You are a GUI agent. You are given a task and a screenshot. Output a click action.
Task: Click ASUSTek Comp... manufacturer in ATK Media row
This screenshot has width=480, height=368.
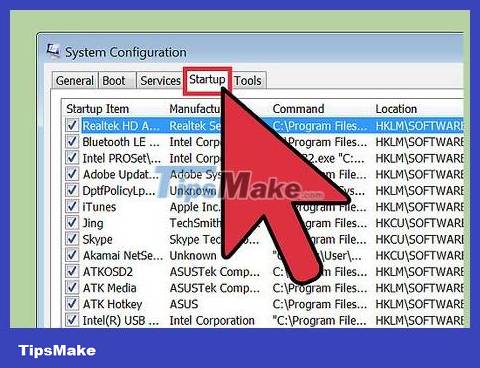point(215,288)
